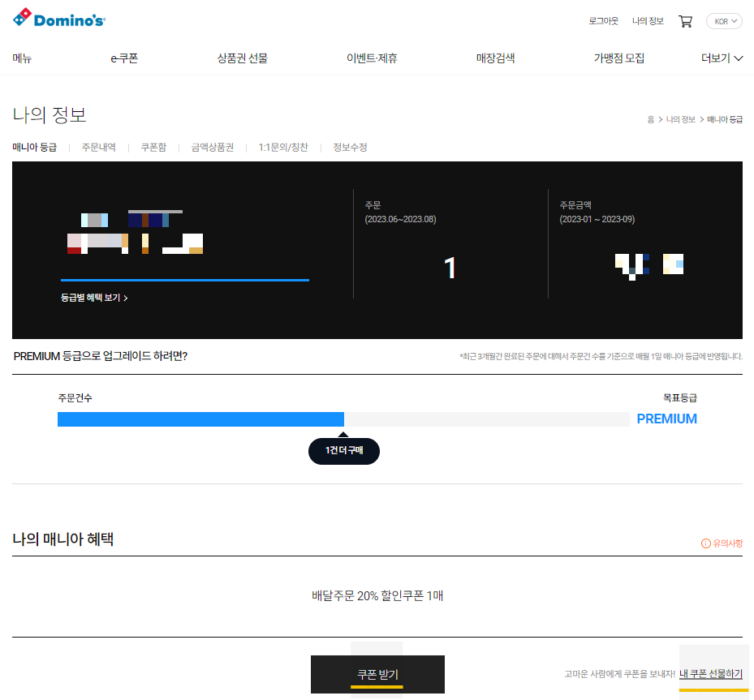This screenshot has height=700, width=754.
Task: Open the shopping cart icon
Action: pyautogui.click(x=685, y=21)
